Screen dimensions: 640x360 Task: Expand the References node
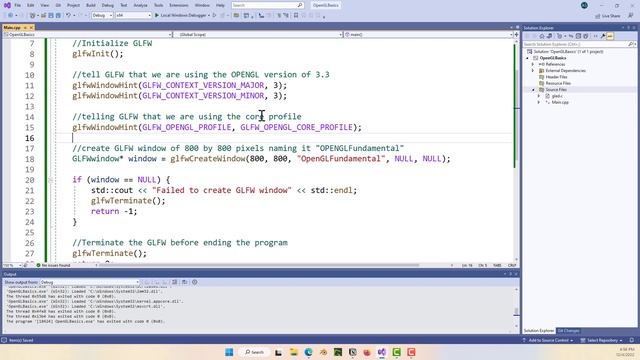point(532,64)
